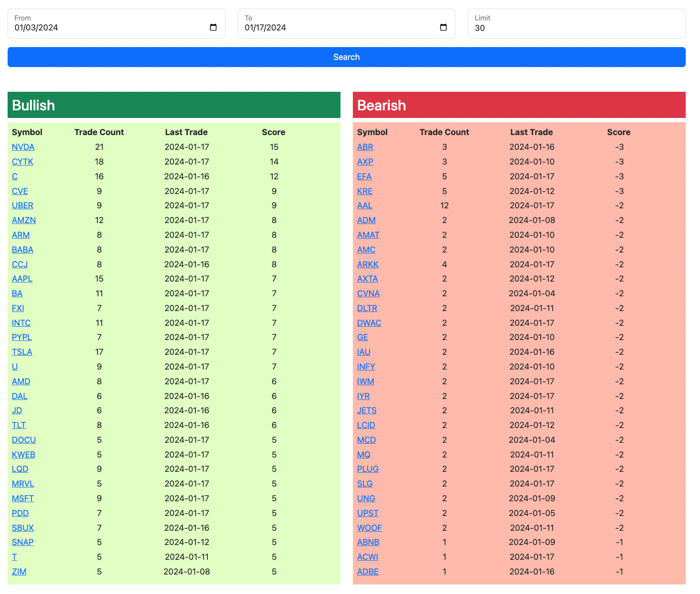Open the AAL symbol link

365,205
